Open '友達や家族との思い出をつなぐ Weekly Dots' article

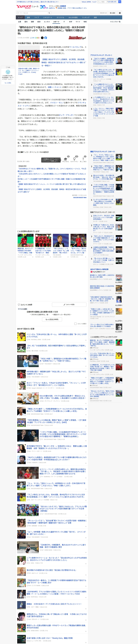tap(50, 638)
